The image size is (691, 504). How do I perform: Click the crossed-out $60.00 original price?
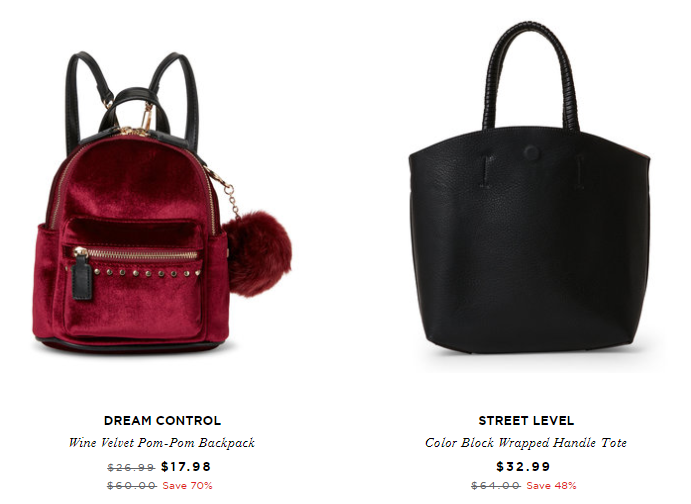point(132,485)
